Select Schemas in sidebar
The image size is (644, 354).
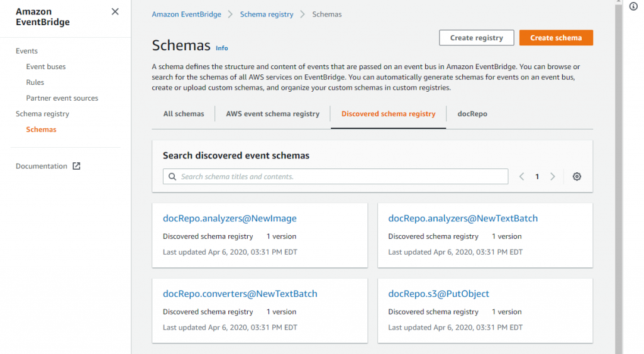(41, 130)
